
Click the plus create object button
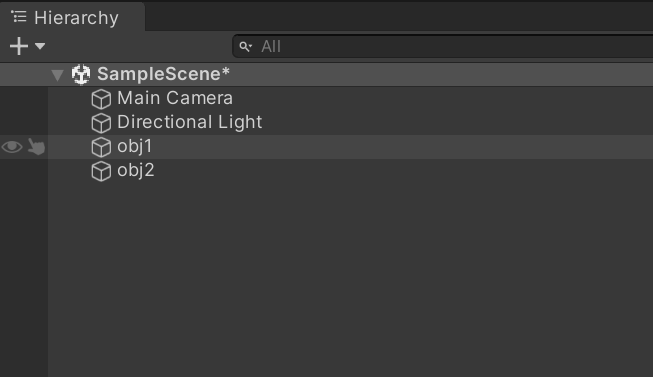click(19, 46)
